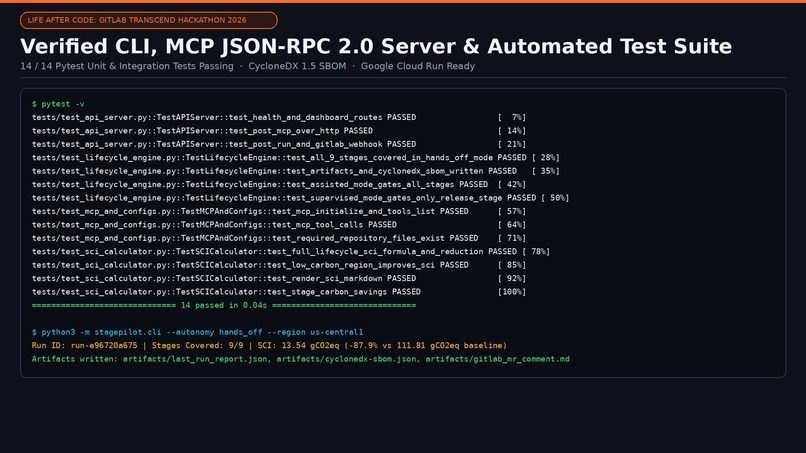
Task: Click the '[ 7%]' progress indicator
Action: (x=512, y=117)
